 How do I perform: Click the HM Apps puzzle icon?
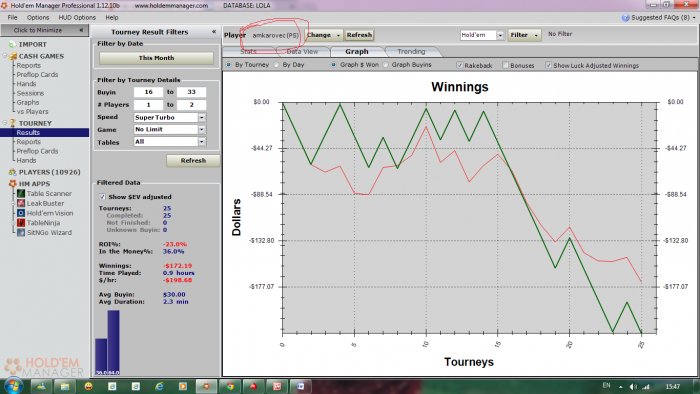click(x=12, y=184)
